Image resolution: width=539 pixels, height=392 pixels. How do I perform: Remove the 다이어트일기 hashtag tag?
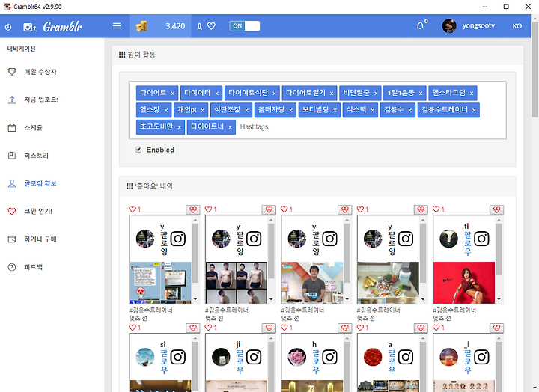click(x=332, y=93)
